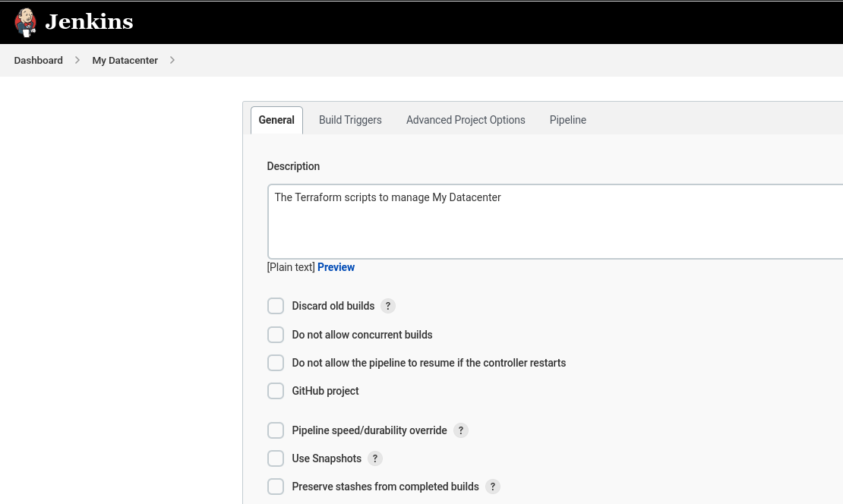Enable Pipeline speed/durability override

pyautogui.click(x=276, y=430)
